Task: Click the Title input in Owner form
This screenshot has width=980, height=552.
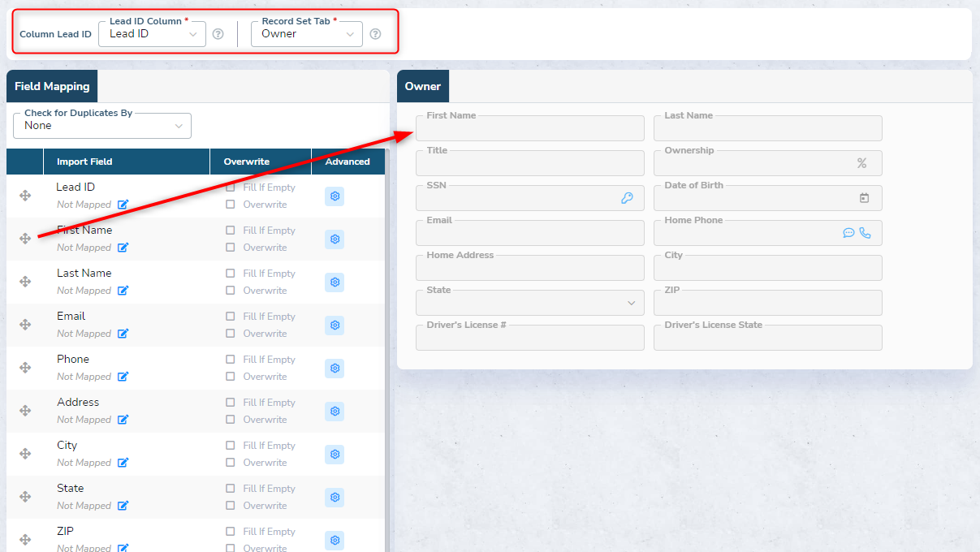Action: click(x=530, y=163)
